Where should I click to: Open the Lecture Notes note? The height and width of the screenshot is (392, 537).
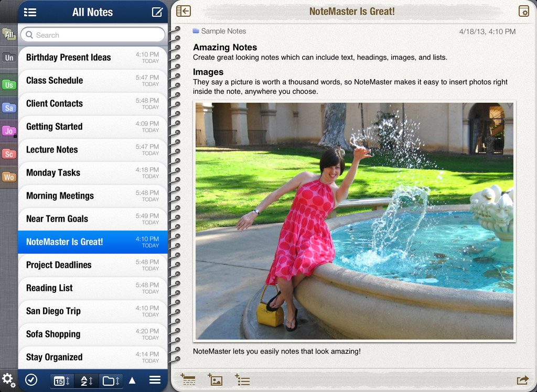[x=93, y=149]
